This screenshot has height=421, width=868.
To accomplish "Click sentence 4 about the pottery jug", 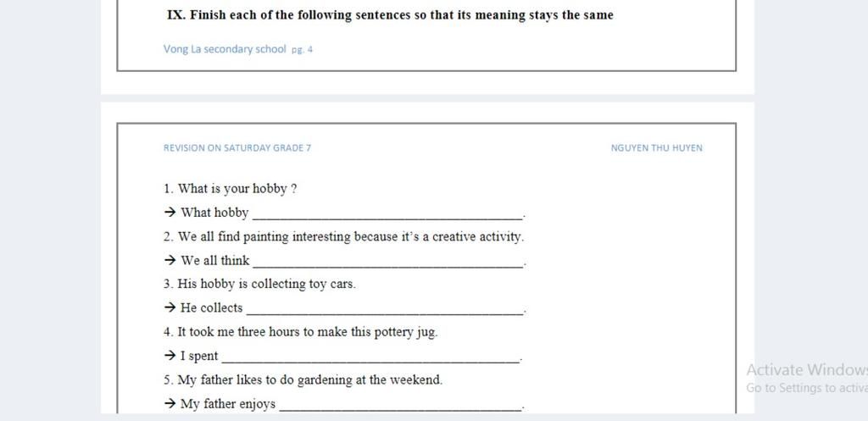I will [301, 333].
